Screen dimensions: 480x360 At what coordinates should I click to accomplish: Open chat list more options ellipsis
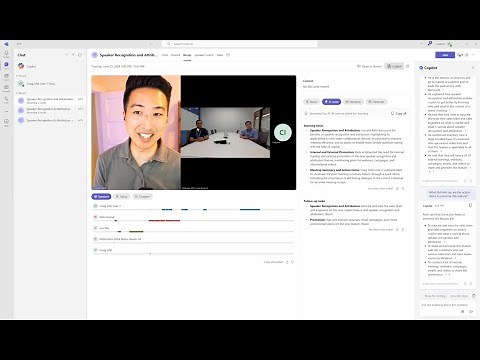point(67,55)
